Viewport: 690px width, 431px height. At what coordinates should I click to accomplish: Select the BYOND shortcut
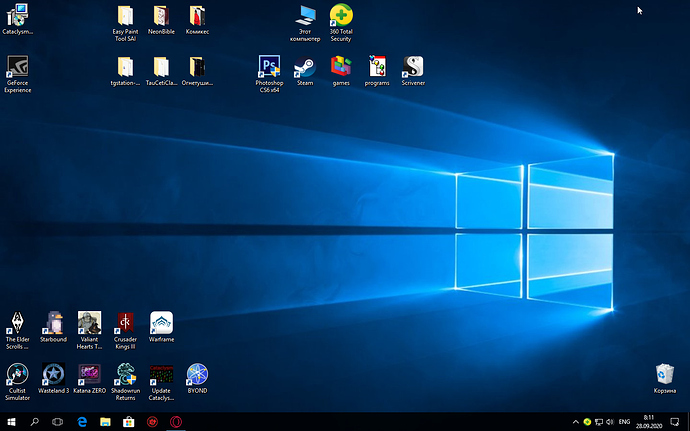click(x=197, y=378)
